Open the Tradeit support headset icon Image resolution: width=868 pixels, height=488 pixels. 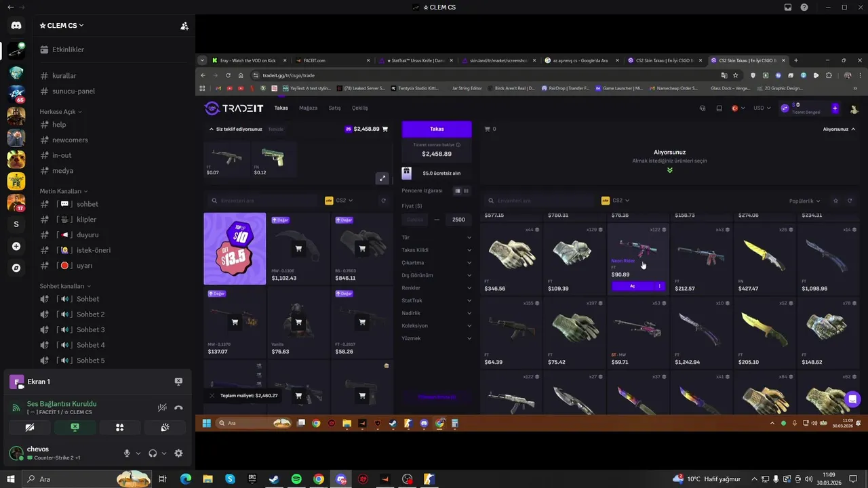coord(703,108)
